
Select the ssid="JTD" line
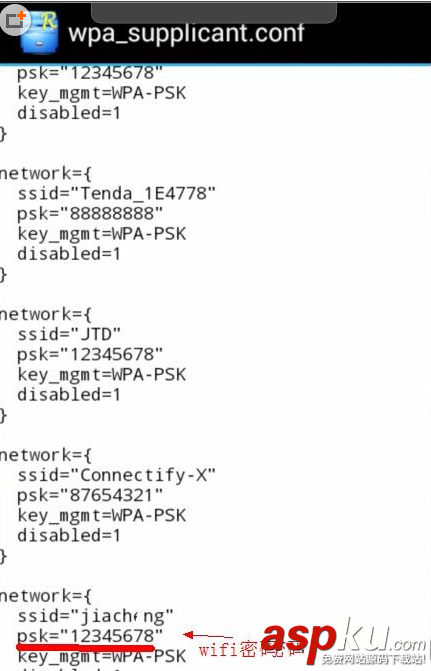[x=69, y=334]
